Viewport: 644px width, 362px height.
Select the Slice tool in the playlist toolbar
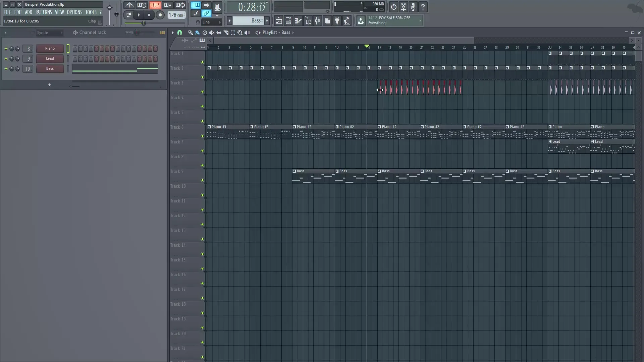[226, 33]
